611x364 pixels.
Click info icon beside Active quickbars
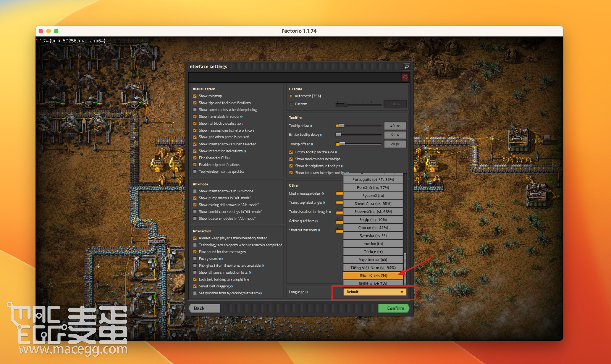(x=317, y=221)
